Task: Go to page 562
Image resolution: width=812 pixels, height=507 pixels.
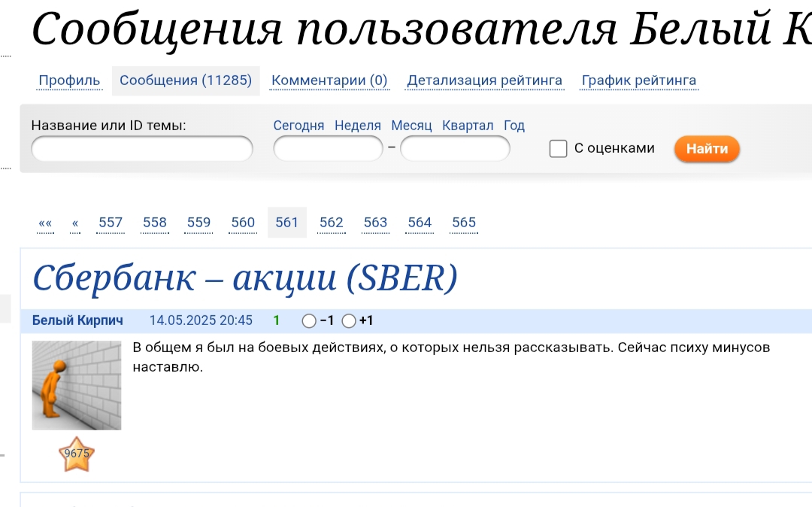Action: 332,223
